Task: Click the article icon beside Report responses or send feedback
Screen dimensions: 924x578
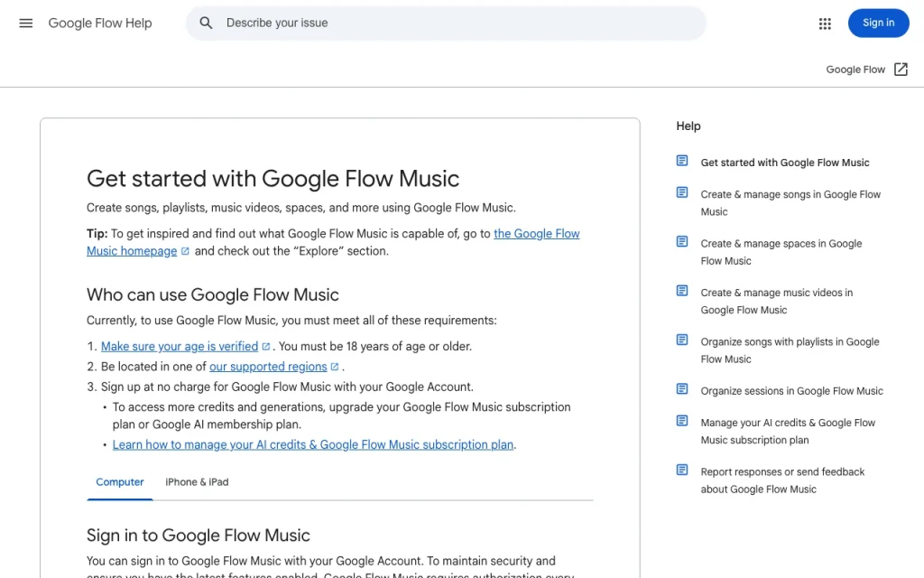Action: tap(682, 470)
